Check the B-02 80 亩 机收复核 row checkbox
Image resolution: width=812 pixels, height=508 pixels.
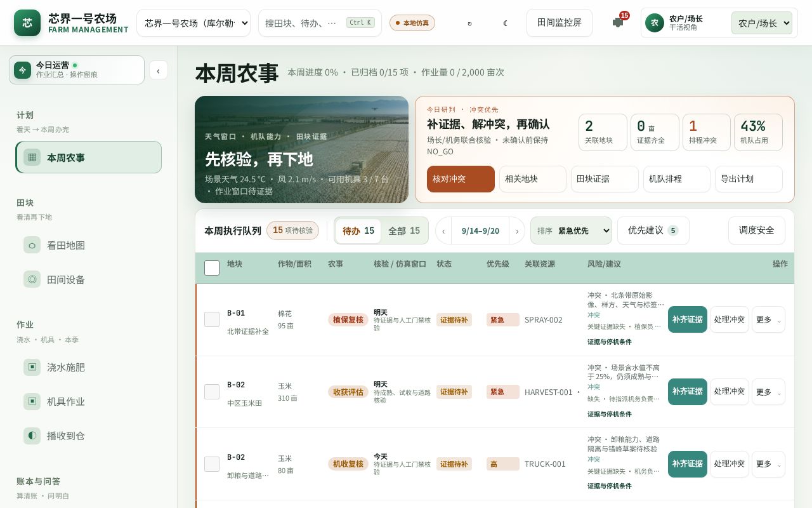(x=212, y=464)
